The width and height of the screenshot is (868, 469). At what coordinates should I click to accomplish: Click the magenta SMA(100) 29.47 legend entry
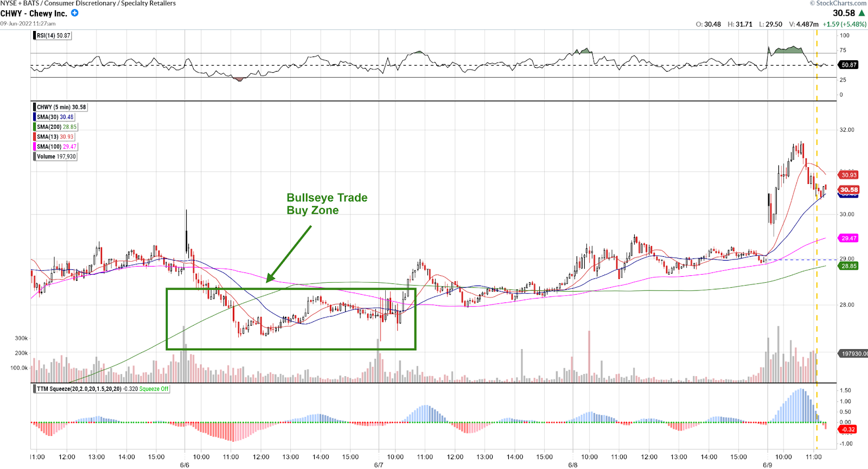pyautogui.click(x=55, y=147)
